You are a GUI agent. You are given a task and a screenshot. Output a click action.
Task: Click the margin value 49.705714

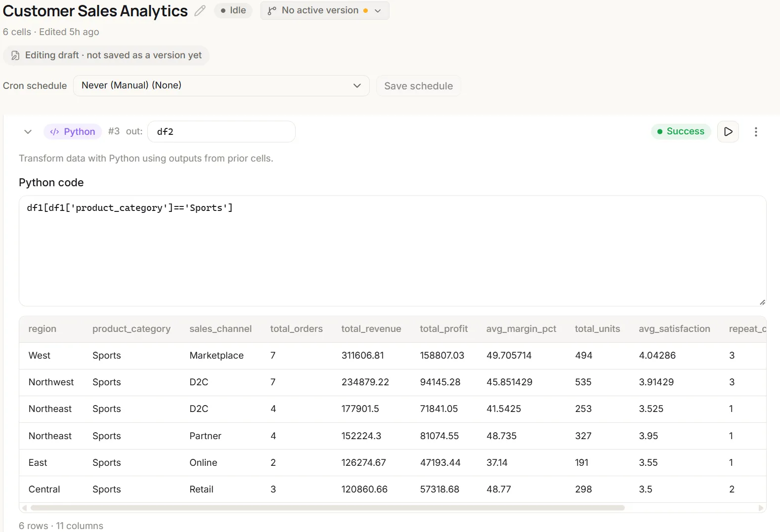pos(509,356)
